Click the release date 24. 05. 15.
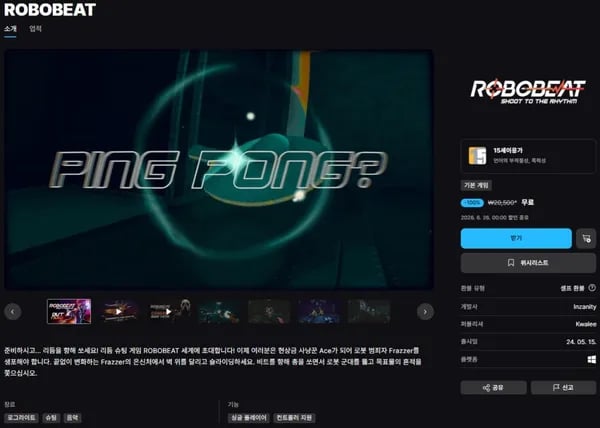The width and height of the screenshot is (600, 428). [x=581, y=342]
